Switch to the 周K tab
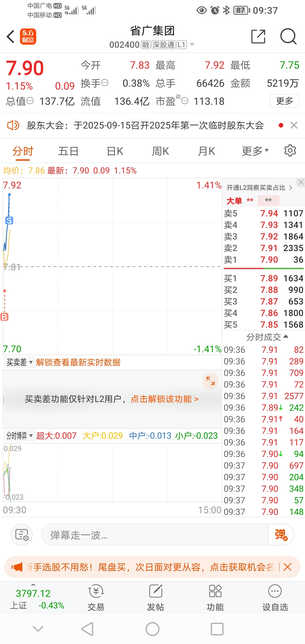The height and width of the screenshot is (644, 305). (160, 151)
